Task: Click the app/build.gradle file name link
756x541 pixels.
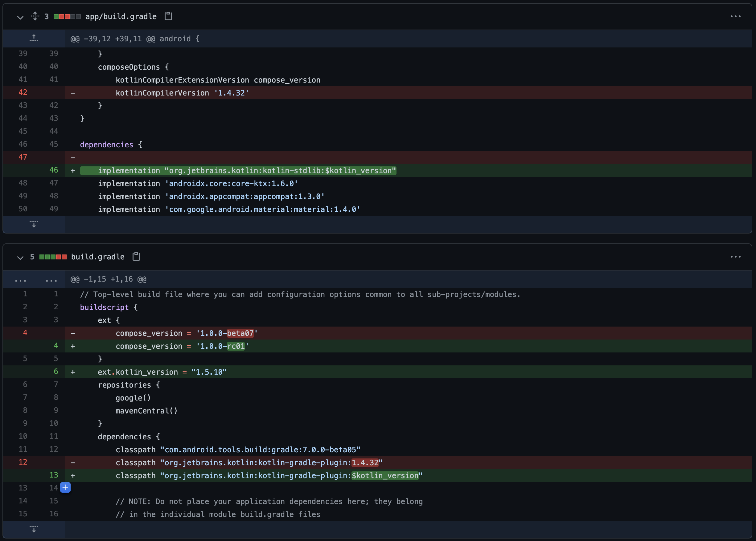Action: (121, 17)
